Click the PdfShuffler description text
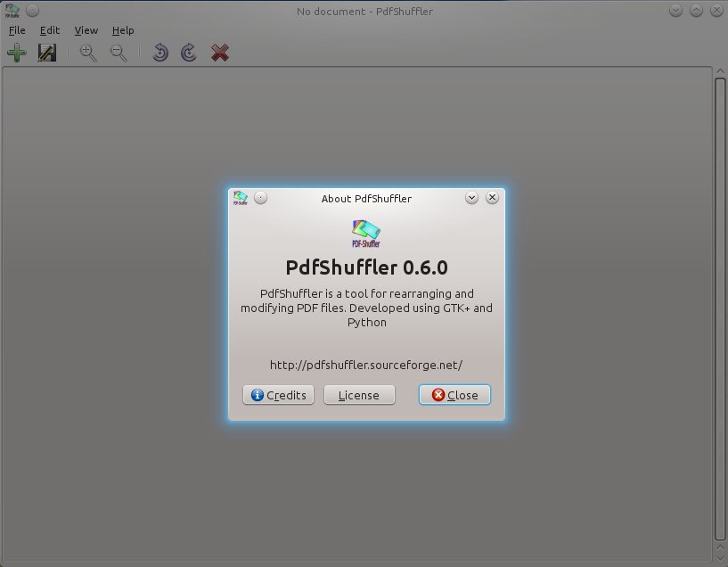The image size is (728, 567). 366,308
